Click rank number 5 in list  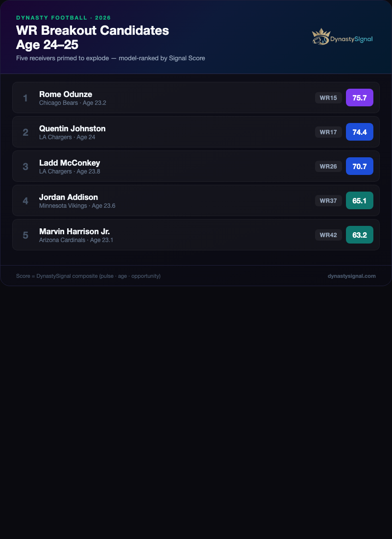tap(25, 235)
